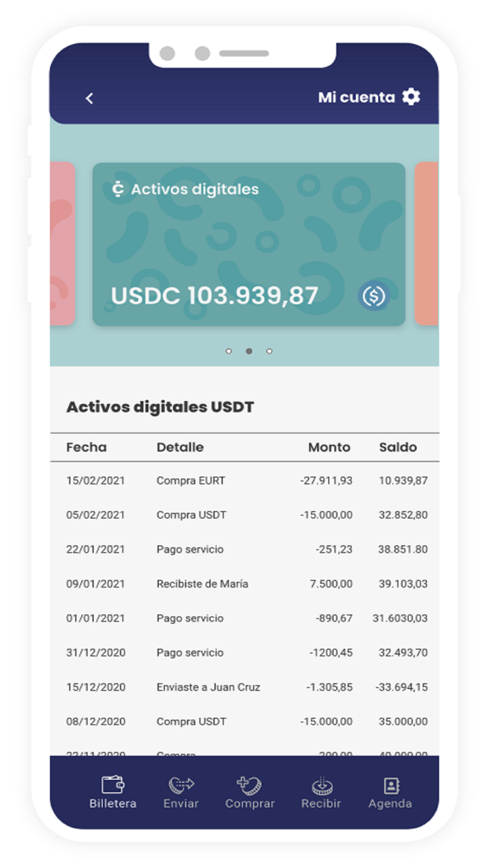
Task: Open the Recibiste de María transaction
Action: [x=244, y=584]
